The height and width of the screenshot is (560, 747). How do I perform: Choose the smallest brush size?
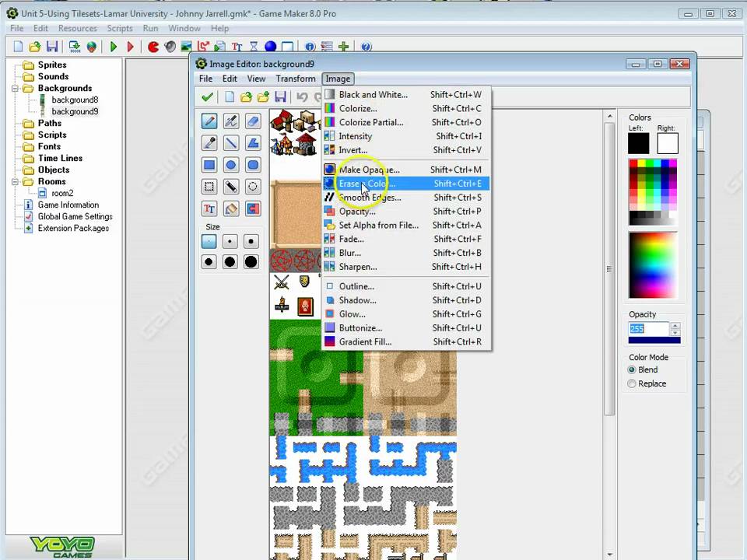(x=209, y=241)
